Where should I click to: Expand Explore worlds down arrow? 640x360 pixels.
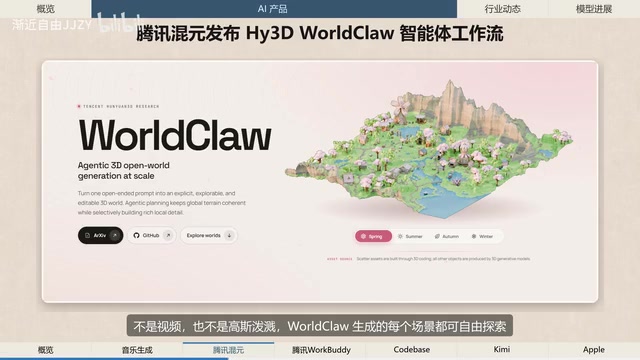pyautogui.click(x=229, y=236)
